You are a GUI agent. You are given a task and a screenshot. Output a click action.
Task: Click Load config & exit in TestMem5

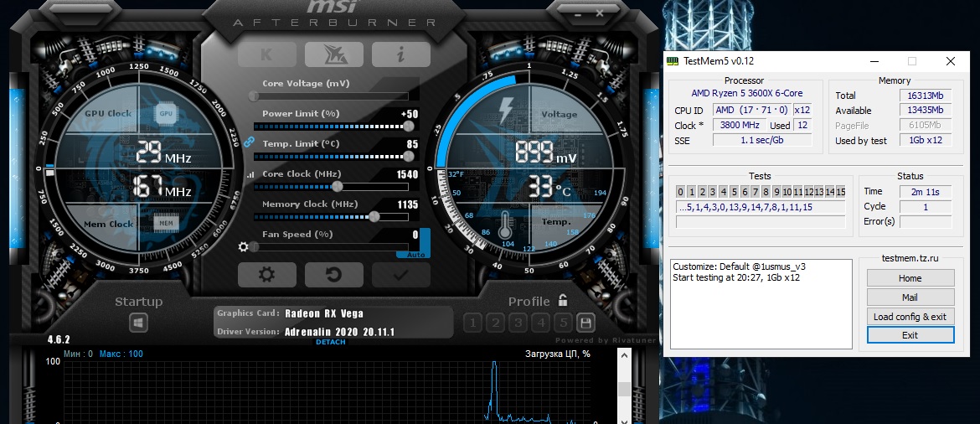(x=910, y=317)
